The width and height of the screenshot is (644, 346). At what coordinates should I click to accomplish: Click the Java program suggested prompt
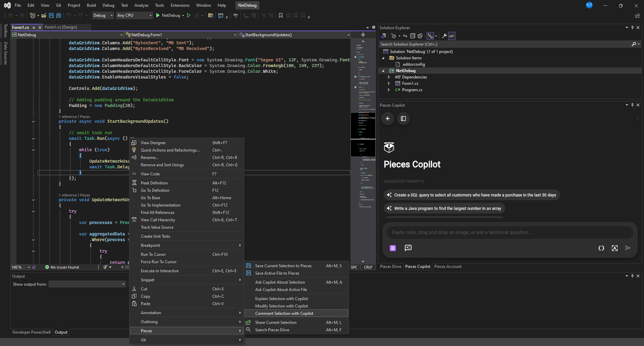444,209
